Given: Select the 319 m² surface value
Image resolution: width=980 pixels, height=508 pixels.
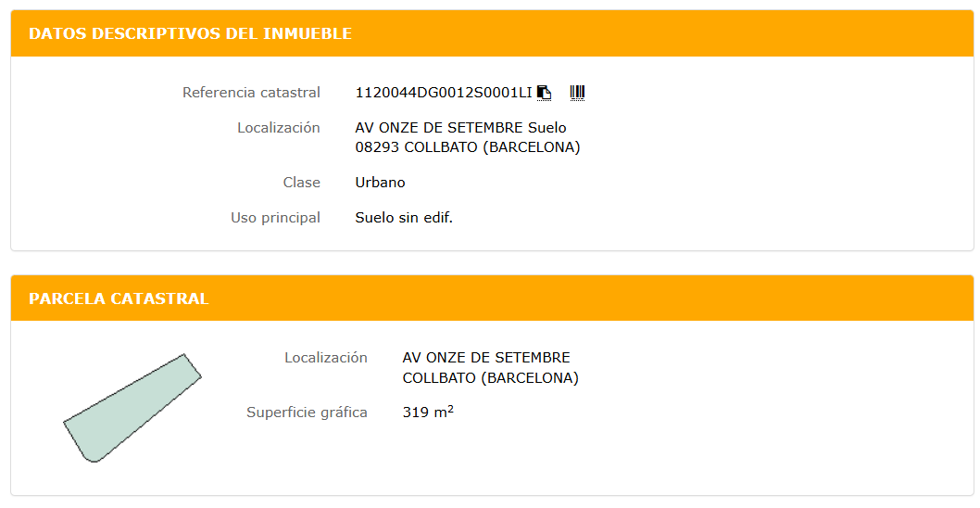Looking at the screenshot, I should [x=427, y=412].
